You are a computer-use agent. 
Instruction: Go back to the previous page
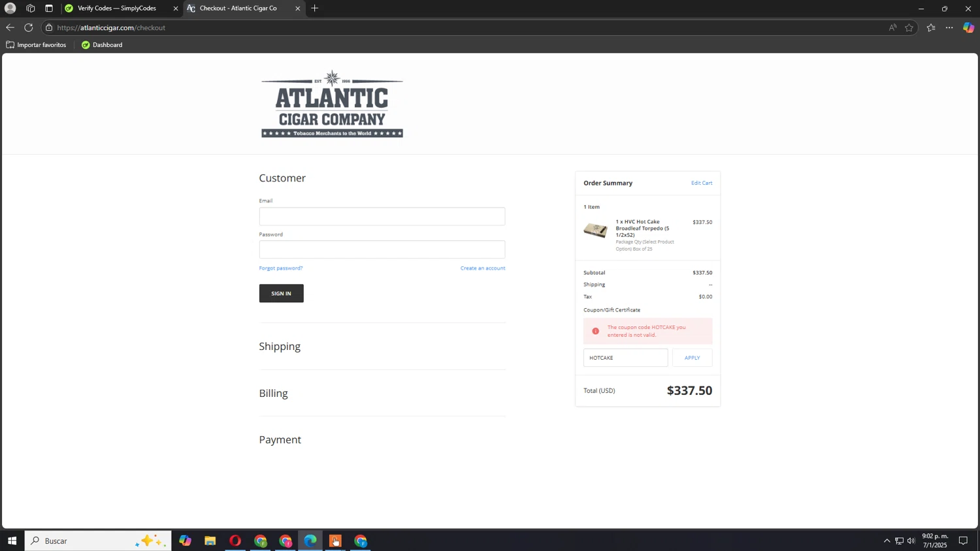10,27
